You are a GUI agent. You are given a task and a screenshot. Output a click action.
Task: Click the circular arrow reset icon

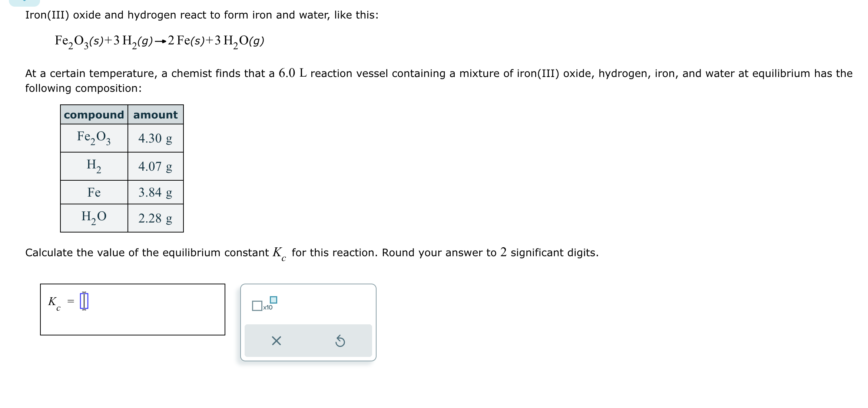tap(340, 341)
